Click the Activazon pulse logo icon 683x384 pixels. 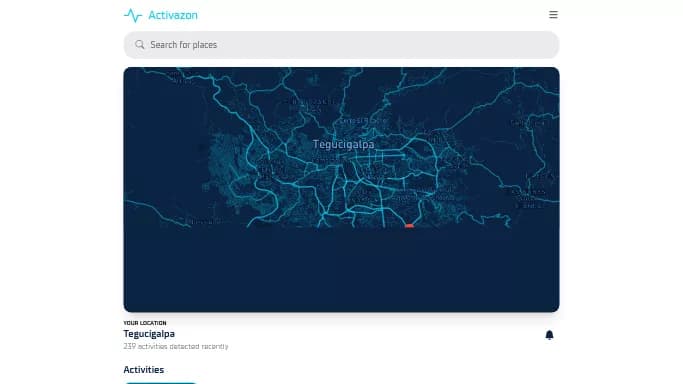pos(133,15)
